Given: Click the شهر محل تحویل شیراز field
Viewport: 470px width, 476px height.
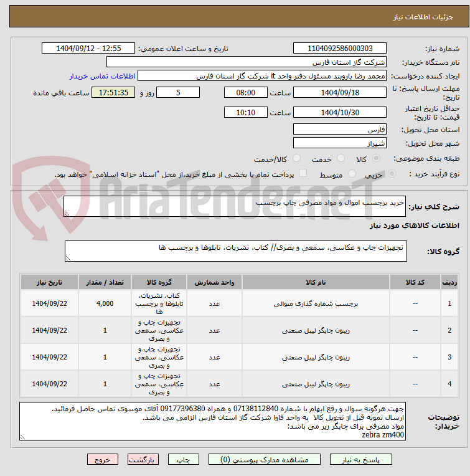Looking at the screenshot, I should (x=340, y=143).
